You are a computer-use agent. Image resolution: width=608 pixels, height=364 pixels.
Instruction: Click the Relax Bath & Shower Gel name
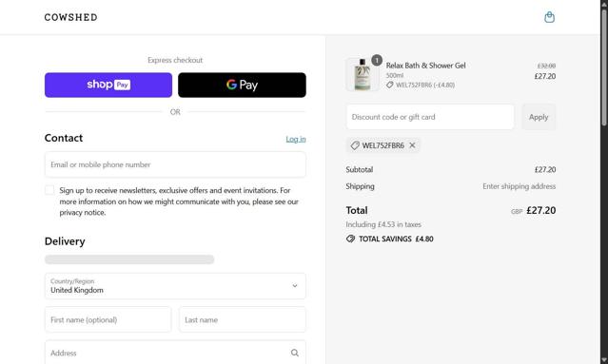[x=425, y=66]
